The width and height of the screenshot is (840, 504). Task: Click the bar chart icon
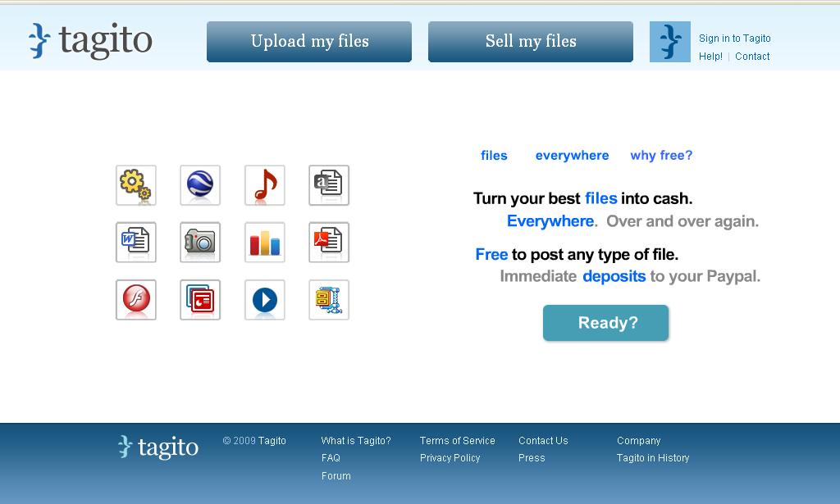tap(265, 243)
